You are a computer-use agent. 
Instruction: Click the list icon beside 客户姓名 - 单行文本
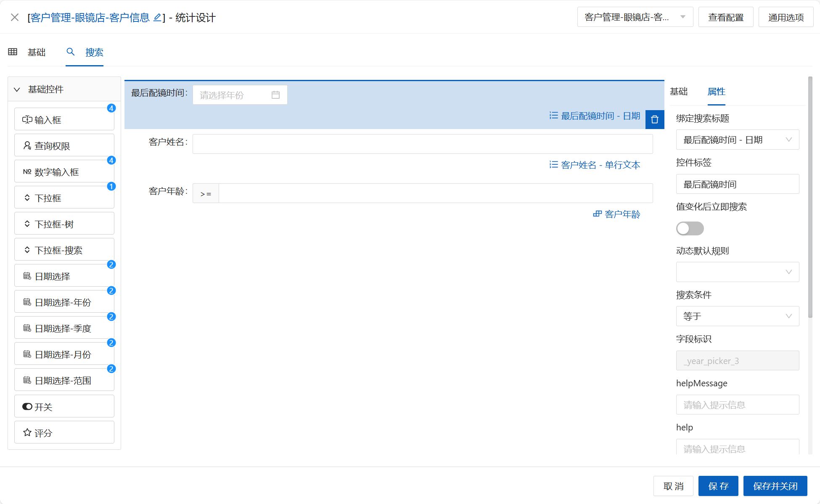(553, 165)
